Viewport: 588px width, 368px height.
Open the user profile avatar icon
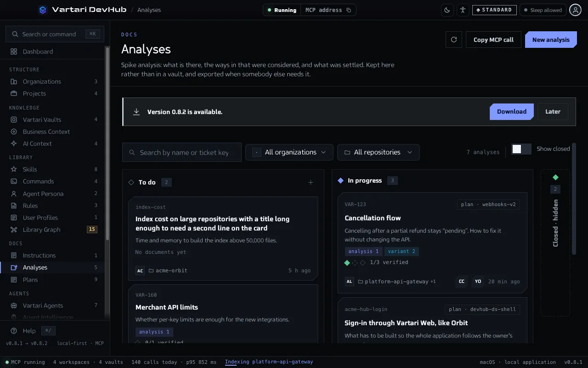[x=575, y=10]
